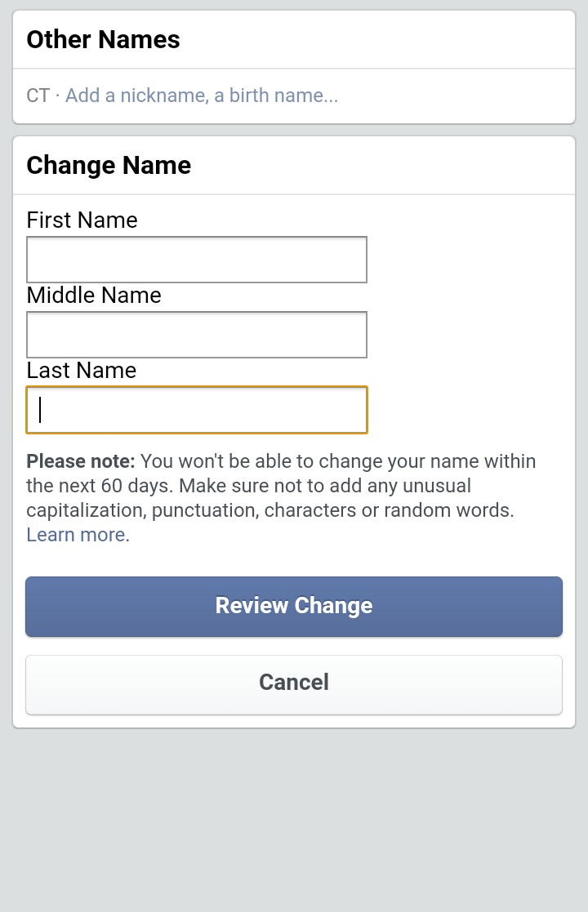Cancel the name change
Viewport: 588px width, 912px height.
(294, 683)
